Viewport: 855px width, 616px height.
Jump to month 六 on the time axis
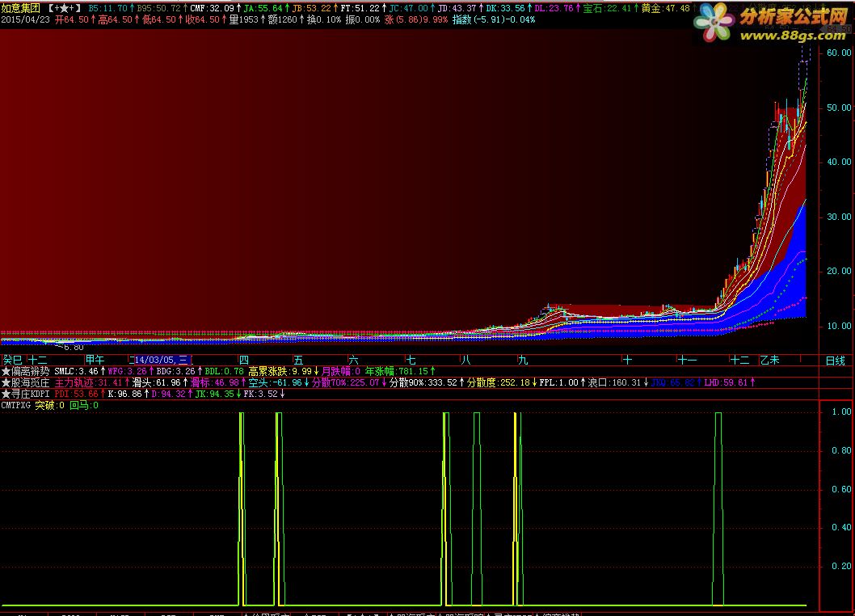353,360
